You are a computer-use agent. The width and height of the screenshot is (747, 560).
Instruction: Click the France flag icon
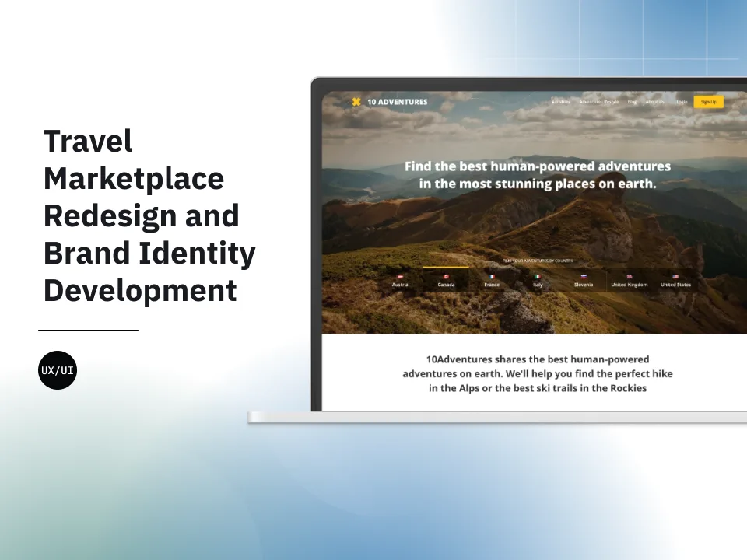tap(492, 276)
